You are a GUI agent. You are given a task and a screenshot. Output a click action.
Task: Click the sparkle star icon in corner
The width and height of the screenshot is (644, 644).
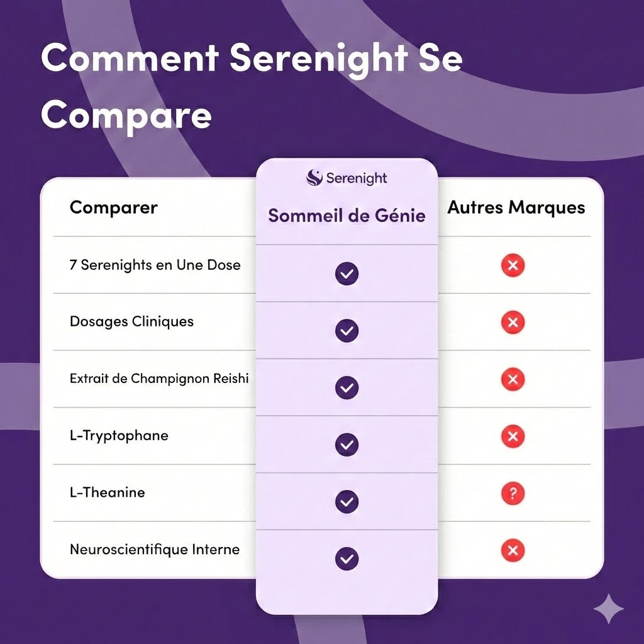click(608, 608)
